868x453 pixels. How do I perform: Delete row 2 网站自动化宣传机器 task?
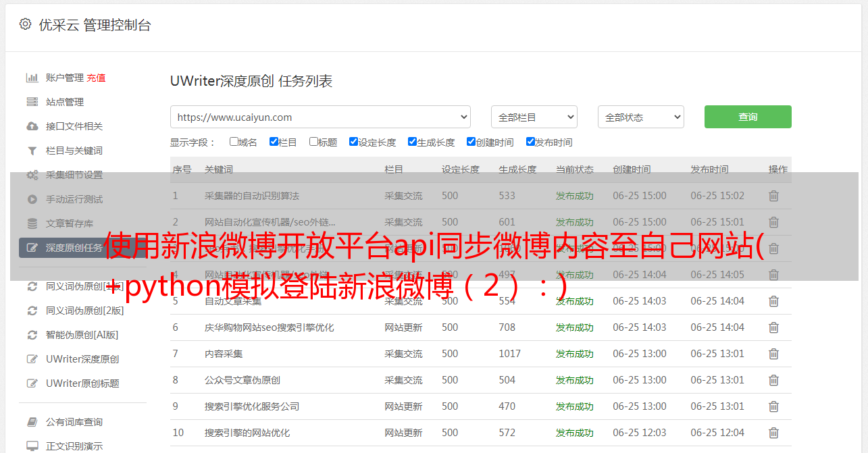774,222
